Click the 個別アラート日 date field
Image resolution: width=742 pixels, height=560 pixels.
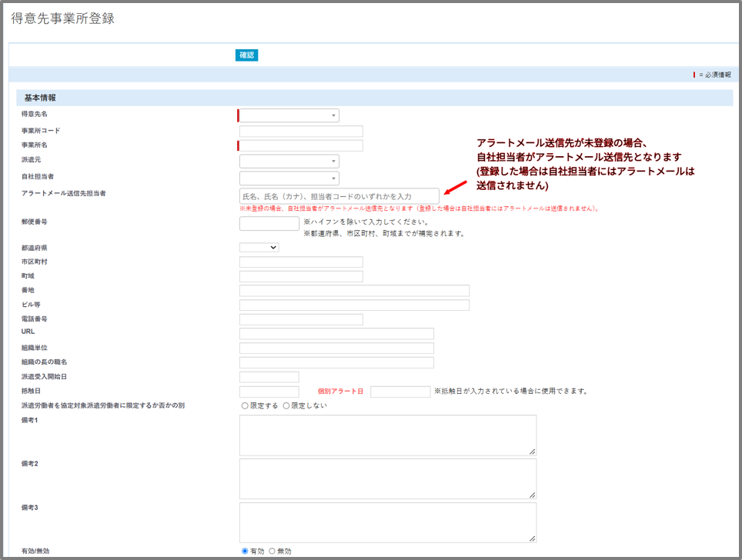coord(400,392)
